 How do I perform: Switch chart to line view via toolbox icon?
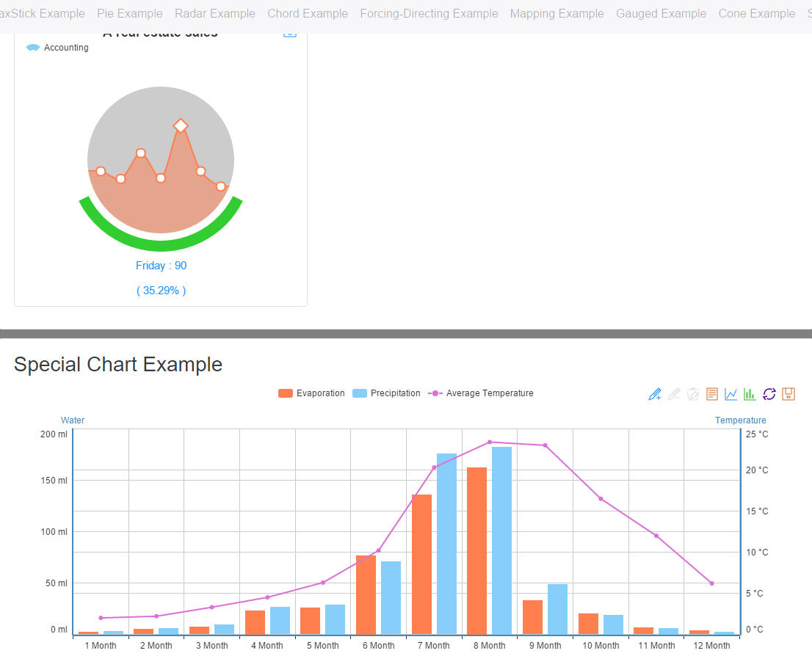[x=731, y=394]
